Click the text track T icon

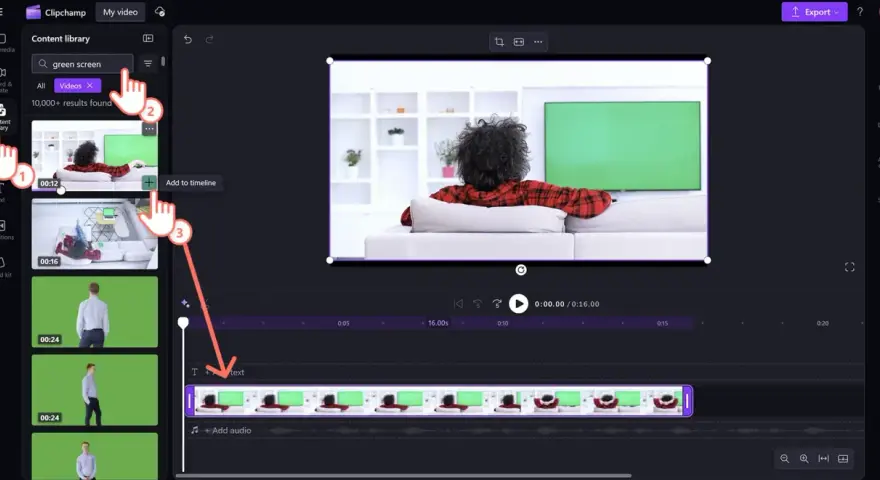click(x=195, y=372)
